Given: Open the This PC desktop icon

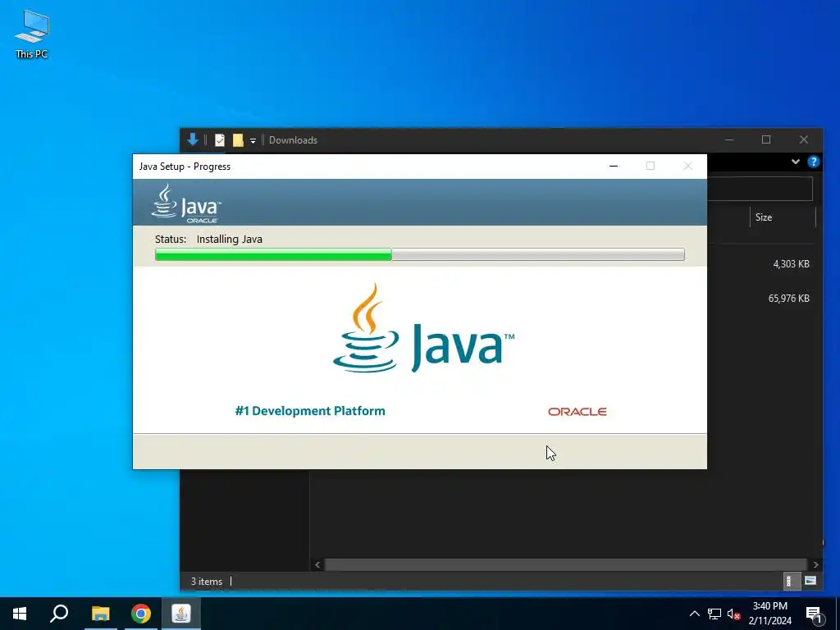Looking at the screenshot, I should point(32,34).
